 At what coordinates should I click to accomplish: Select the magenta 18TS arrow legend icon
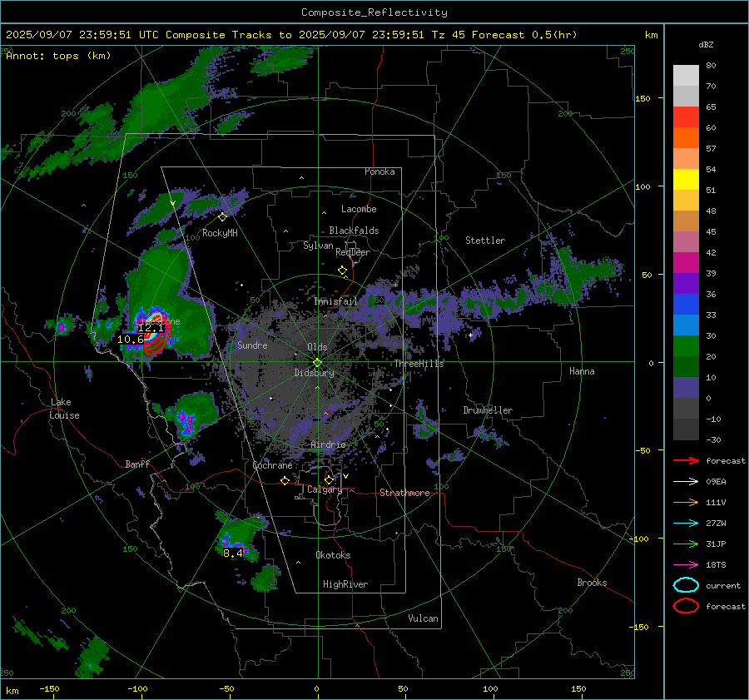click(686, 565)
